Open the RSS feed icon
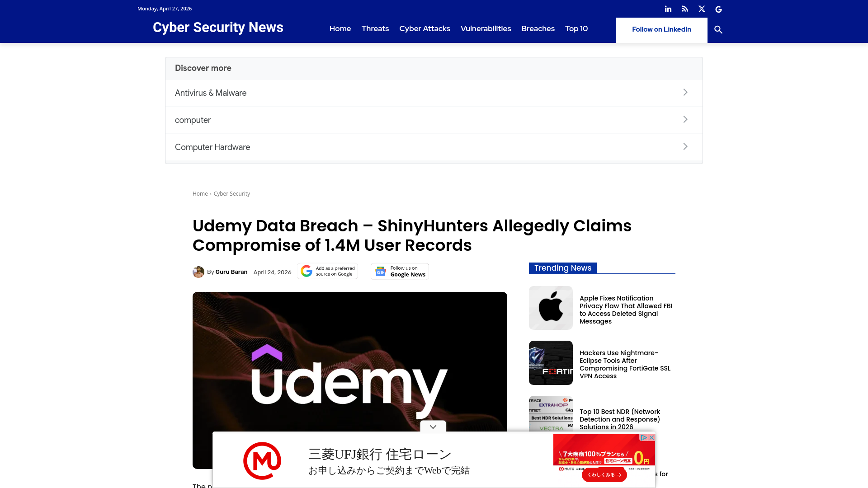 coord(685,9)
